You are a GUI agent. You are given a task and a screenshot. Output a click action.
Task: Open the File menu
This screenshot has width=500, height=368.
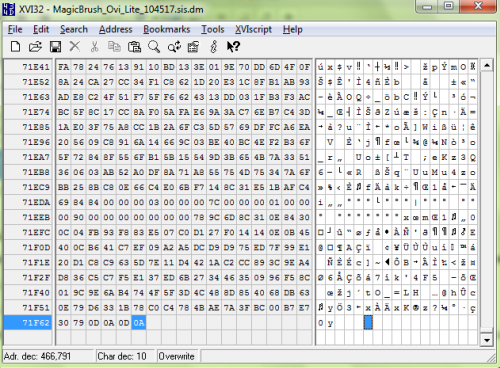[15, 29]
